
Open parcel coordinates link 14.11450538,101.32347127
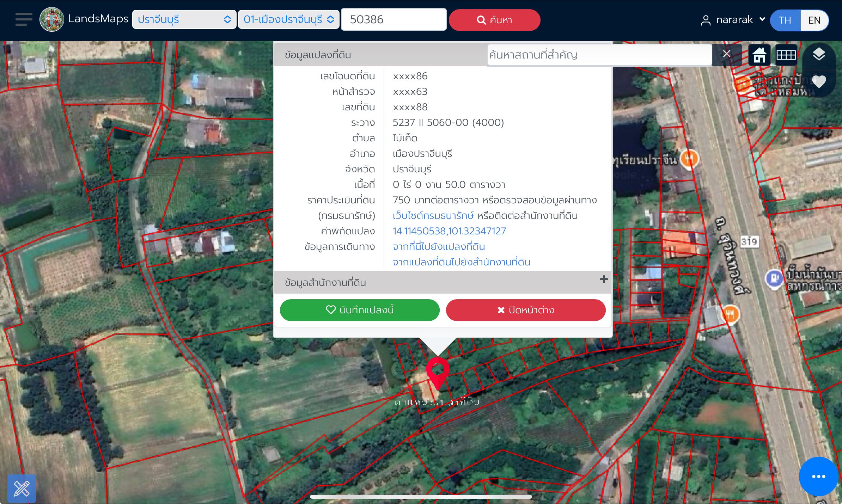[449, 231]
